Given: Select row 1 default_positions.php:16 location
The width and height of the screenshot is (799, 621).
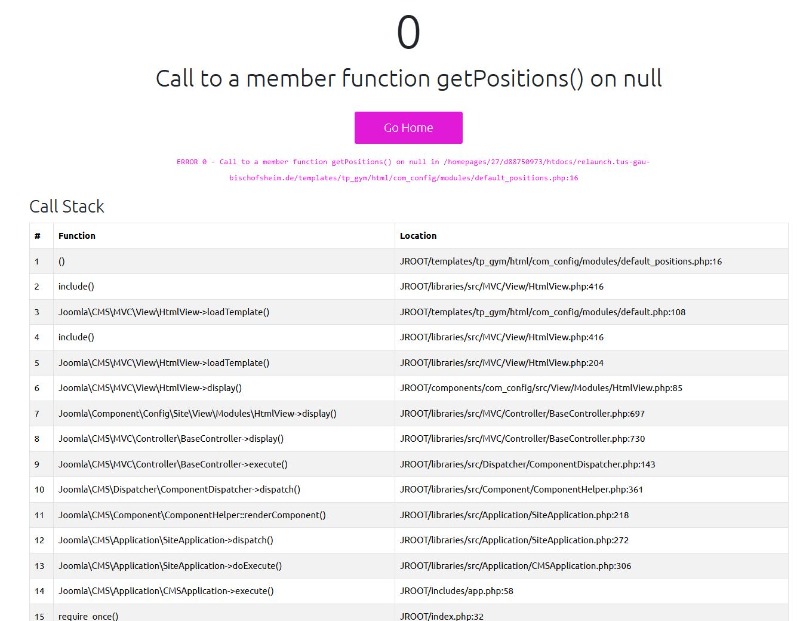Looking at the screenshot, I should tap(561, 261).
